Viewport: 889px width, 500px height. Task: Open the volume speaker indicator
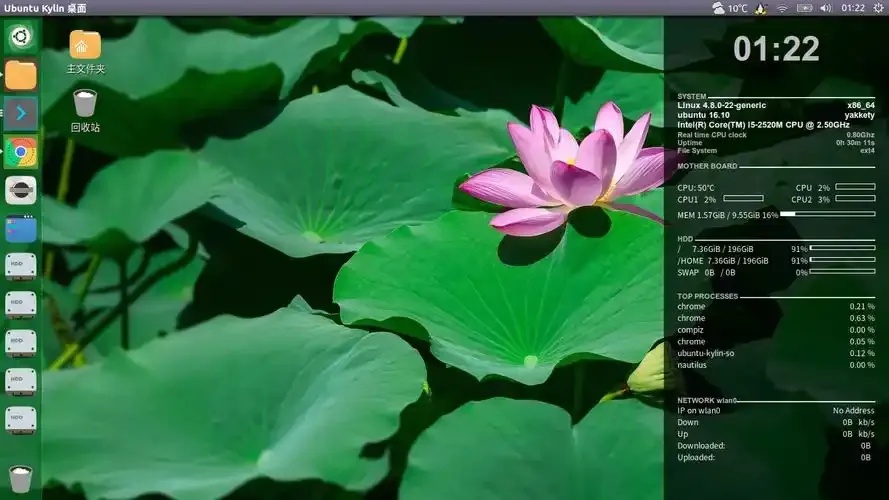coord(826,8)
